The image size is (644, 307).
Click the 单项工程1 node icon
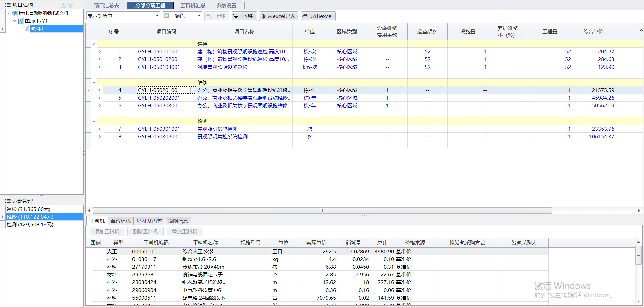(x=20, y=21)
